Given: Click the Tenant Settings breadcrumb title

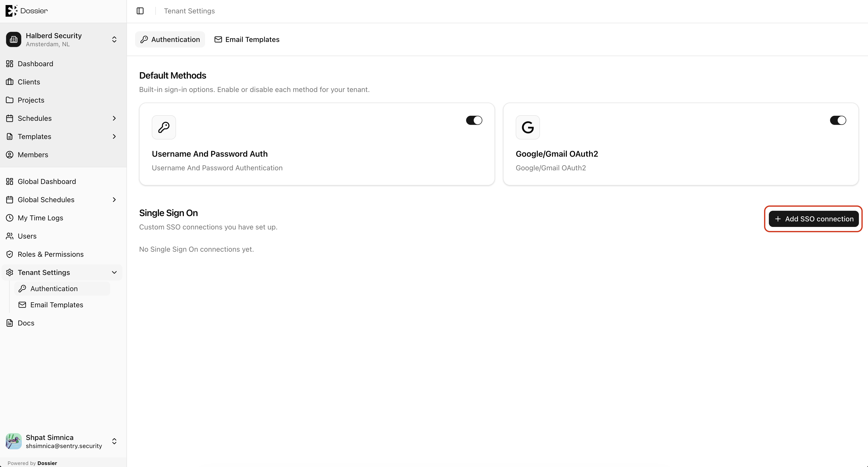Looking at the screenshot, I should point(189,11).
